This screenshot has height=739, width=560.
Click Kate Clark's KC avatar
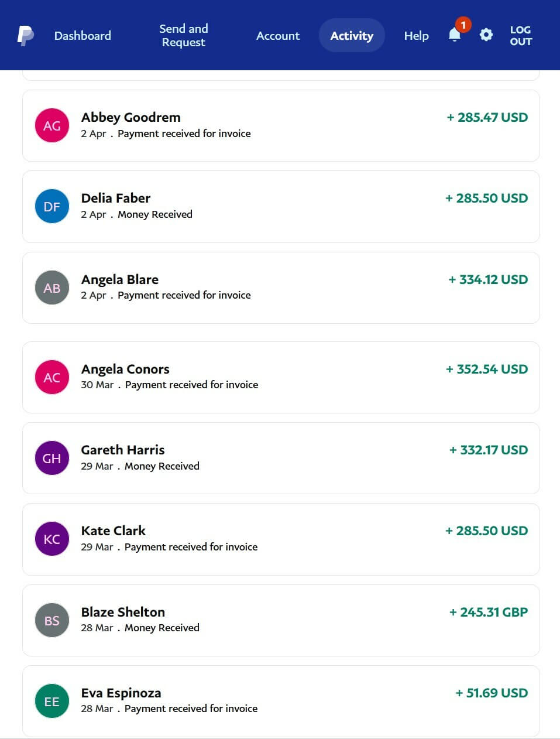52,539
